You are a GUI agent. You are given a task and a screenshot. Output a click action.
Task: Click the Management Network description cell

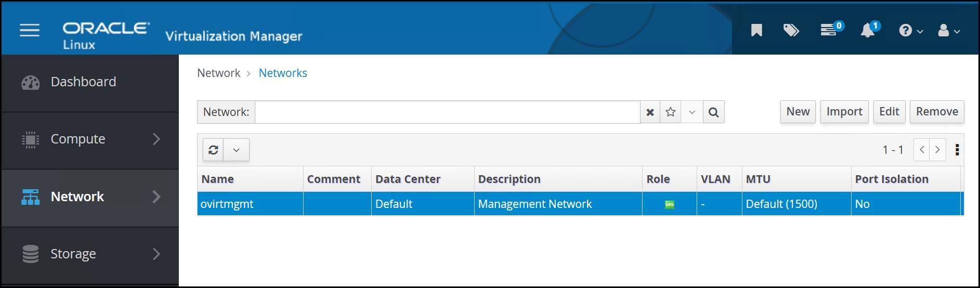tap(558, 204)
